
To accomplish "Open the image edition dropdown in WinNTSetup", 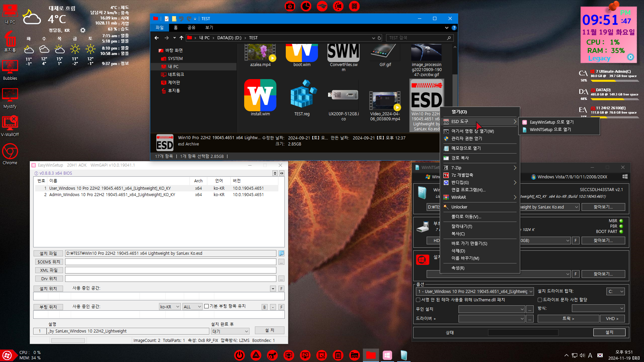I will [475, 292].
